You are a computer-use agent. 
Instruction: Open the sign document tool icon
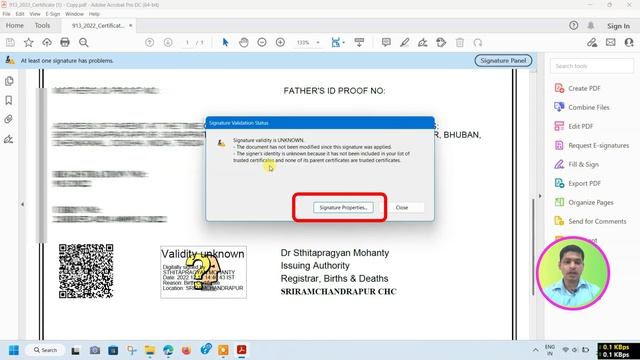(x=422, y=42)
